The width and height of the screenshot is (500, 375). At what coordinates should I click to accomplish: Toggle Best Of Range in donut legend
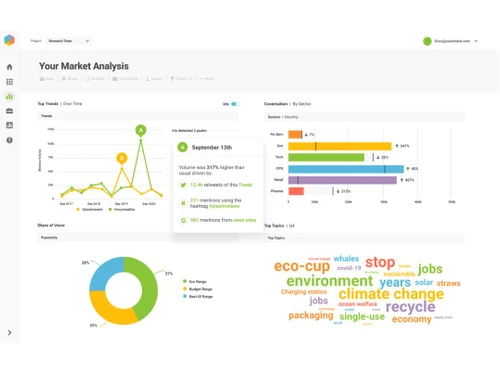pyautogui.click(x=198, y=296)
